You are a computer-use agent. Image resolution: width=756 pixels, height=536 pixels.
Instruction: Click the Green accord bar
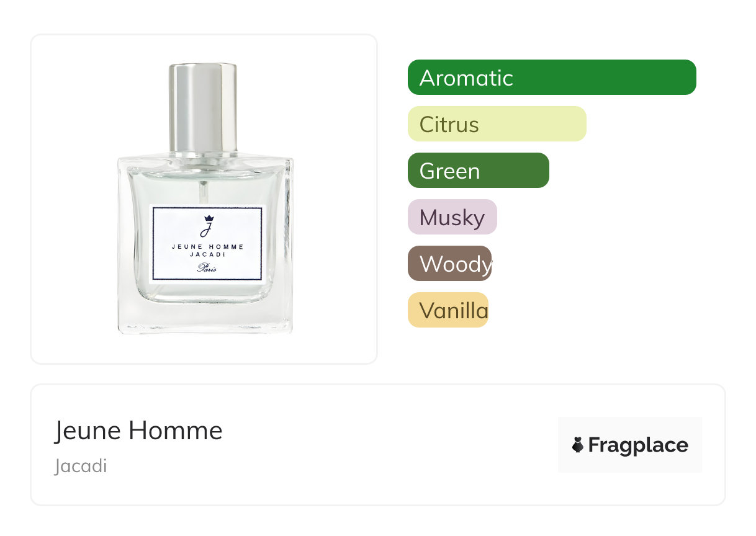click(479, 171)
